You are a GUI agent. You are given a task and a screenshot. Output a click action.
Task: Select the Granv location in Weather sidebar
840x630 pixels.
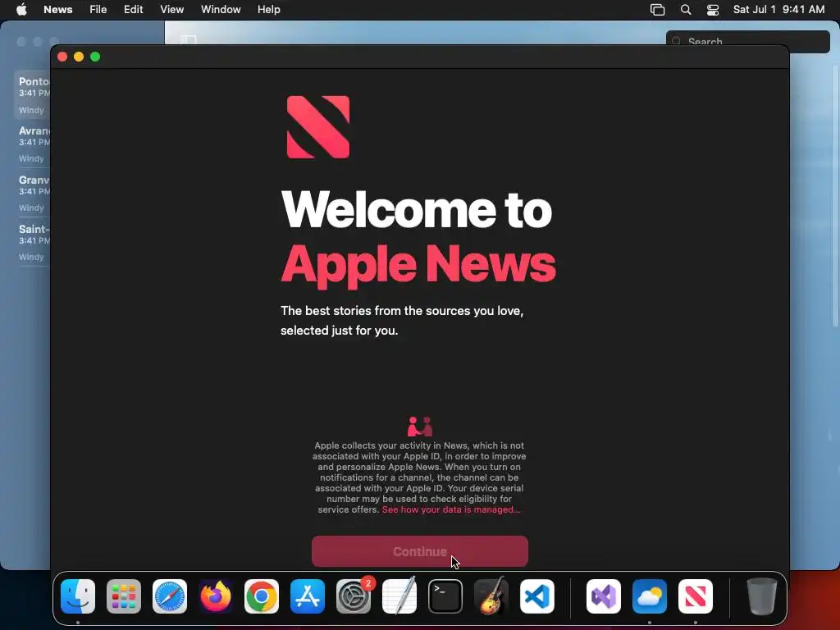[x=32, y=194]
